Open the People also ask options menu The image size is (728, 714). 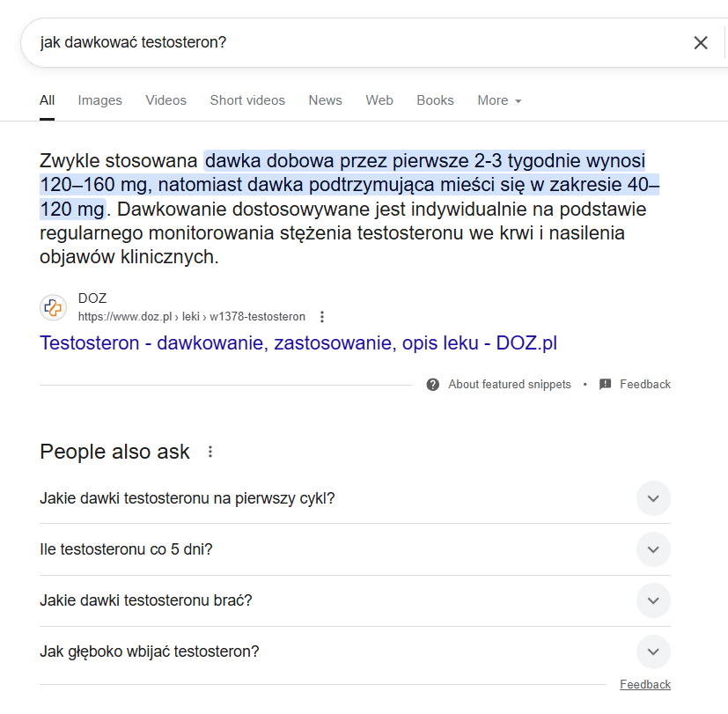pos(210,452)
